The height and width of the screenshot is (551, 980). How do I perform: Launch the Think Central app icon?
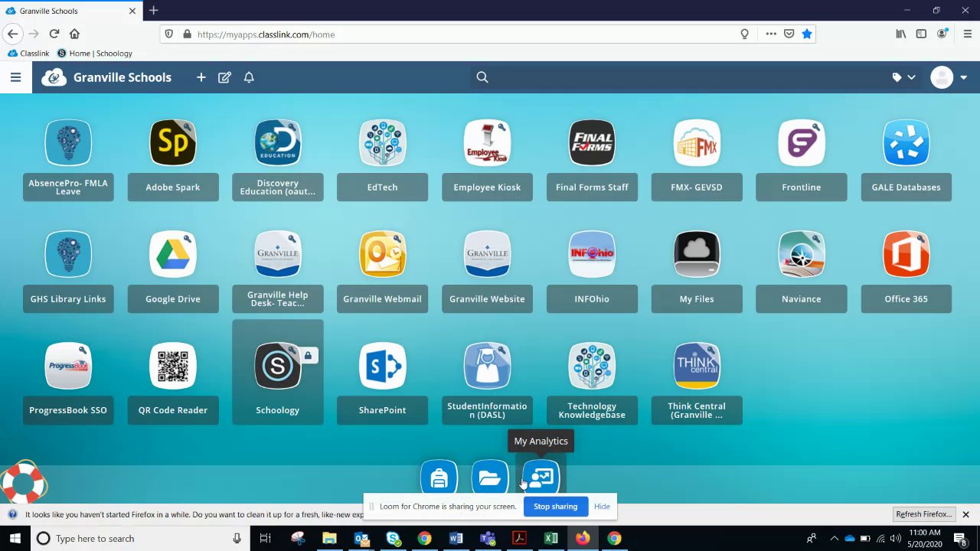point(697,366)
